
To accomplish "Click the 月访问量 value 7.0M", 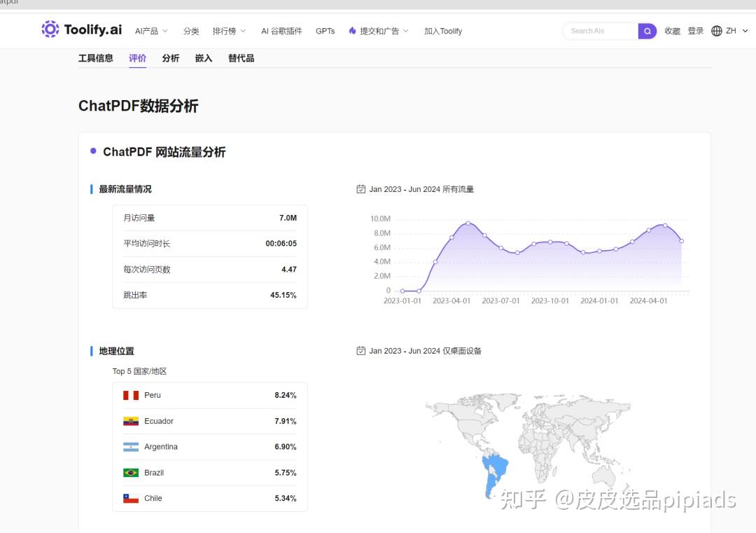I will point(288,218).
